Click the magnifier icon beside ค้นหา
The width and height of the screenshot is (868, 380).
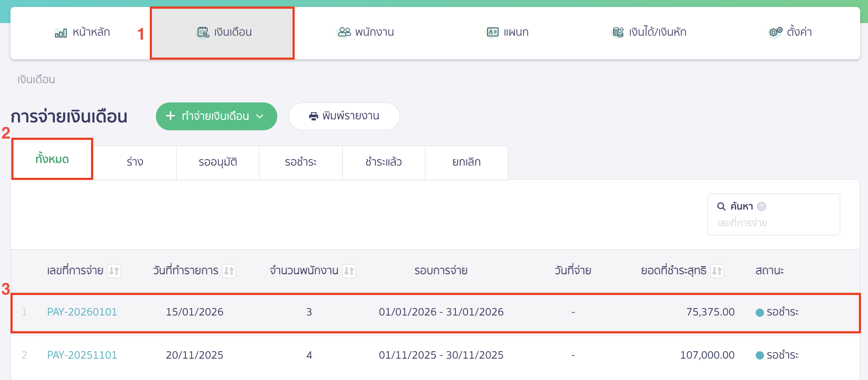pos(721,207)
